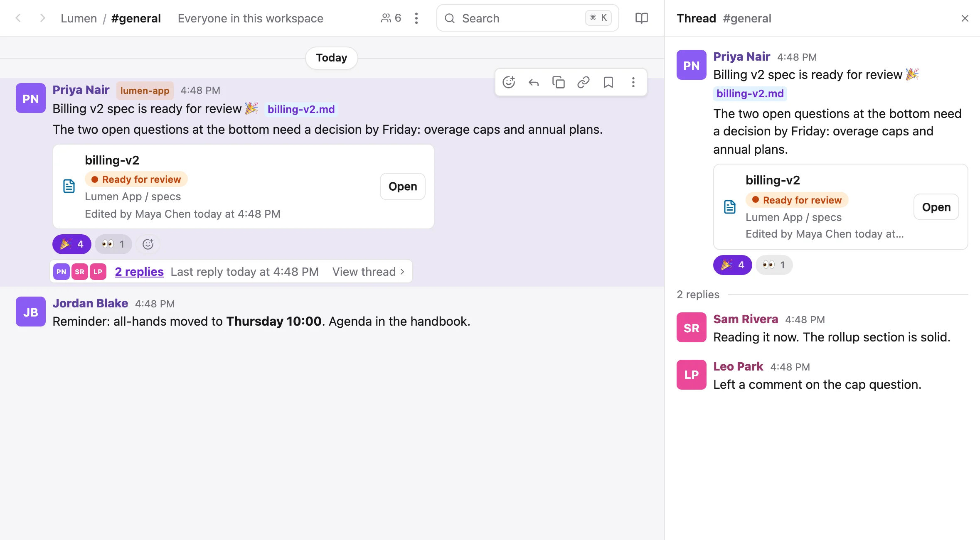The height and width of the screenshot is (540, 980).
Task: Open billing-v2 from the thread card
Action: coord(936,207)
